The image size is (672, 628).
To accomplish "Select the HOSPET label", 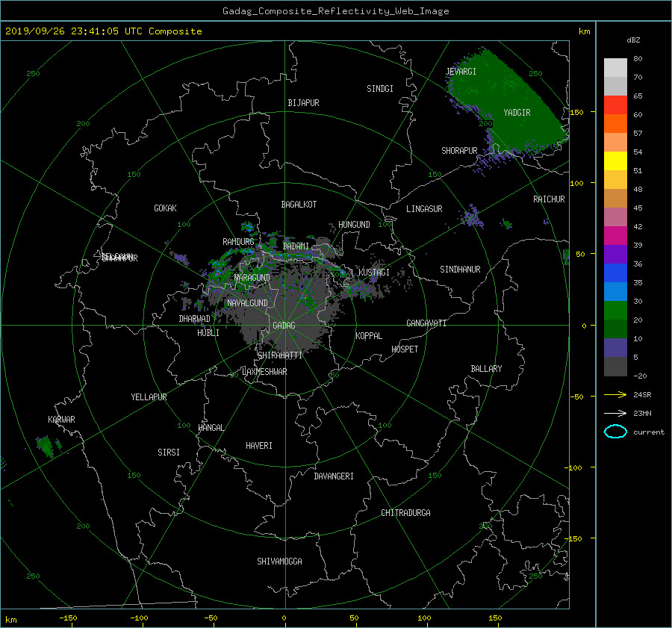I will tap(405, 349).
